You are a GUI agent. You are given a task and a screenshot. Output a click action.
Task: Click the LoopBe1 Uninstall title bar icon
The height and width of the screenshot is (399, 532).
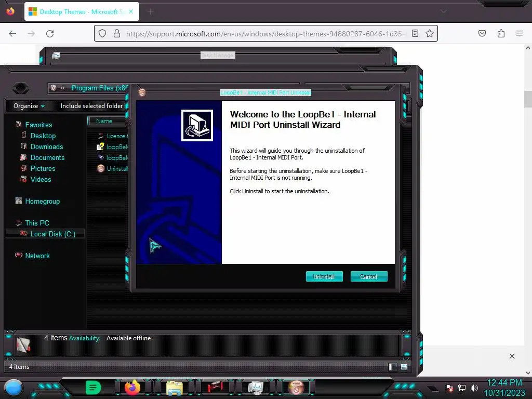coord(142,92)
